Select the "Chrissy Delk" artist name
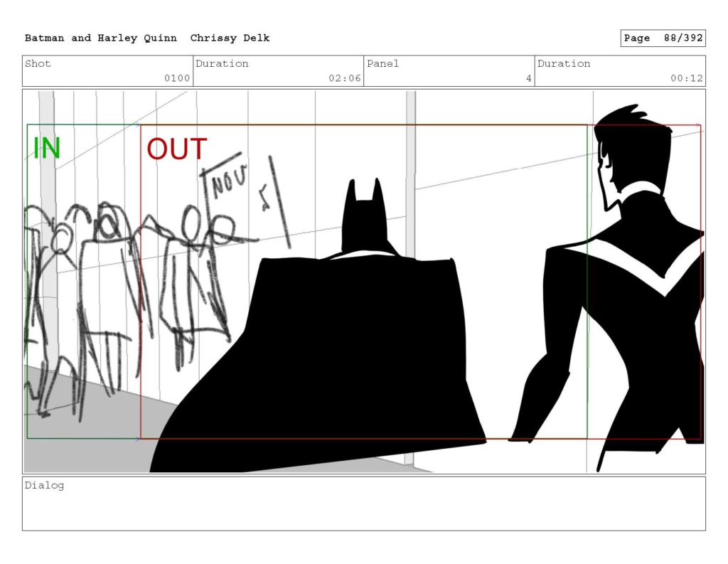 (x=230, y=38)
